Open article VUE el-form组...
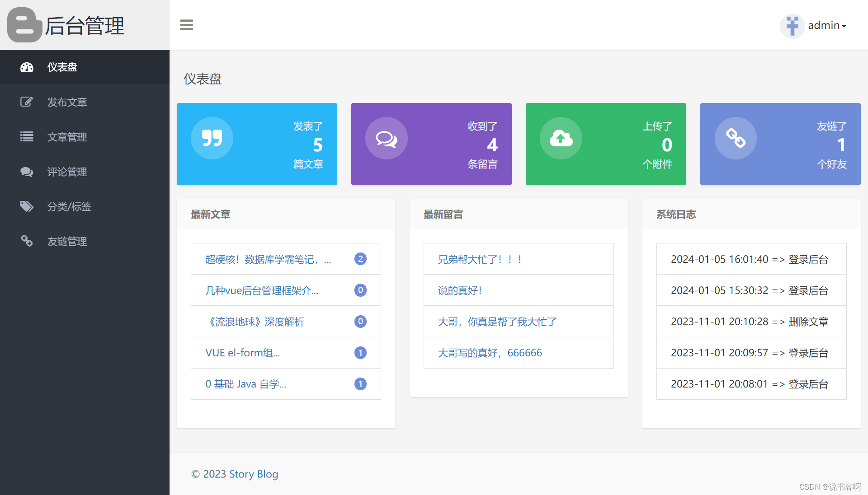868x495 pixels. (243, 353)
